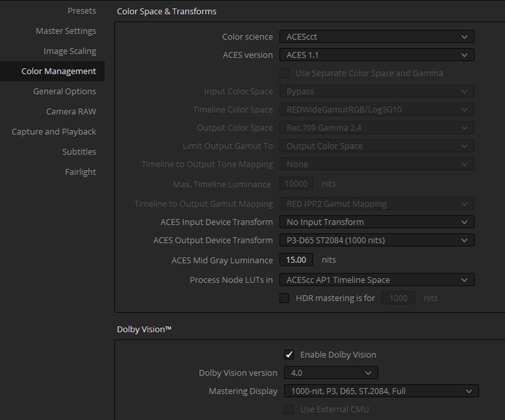Open the Image Scaling settings page
This screenshot has height=420, width=505.
tap(70, 51)
